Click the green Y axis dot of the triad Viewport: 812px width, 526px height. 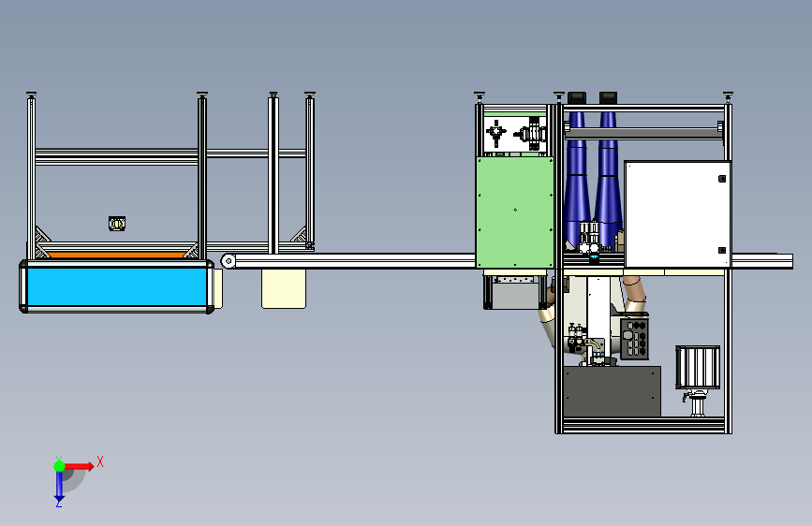[60, 466]
